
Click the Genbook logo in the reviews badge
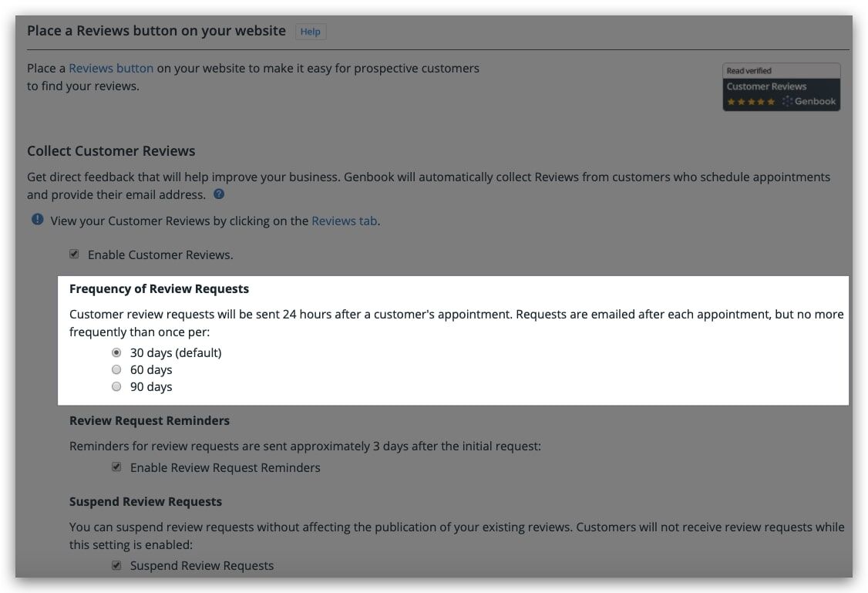tap(809, 101)
